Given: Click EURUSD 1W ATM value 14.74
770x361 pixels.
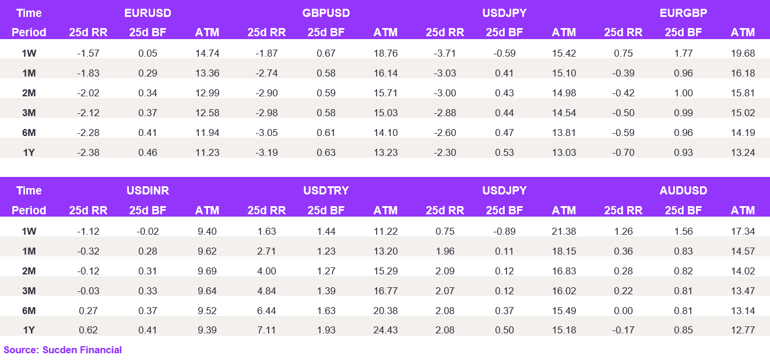Looking at the screenshot, I should (207, 53).
